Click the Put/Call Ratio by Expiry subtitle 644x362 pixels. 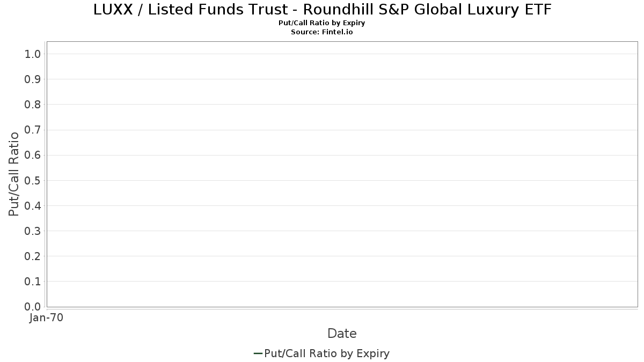[322, 23]
